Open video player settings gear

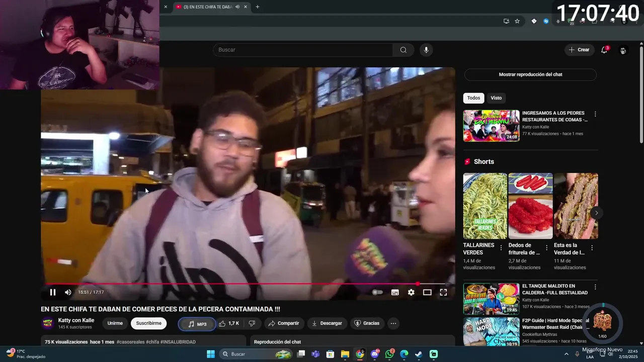411,292
